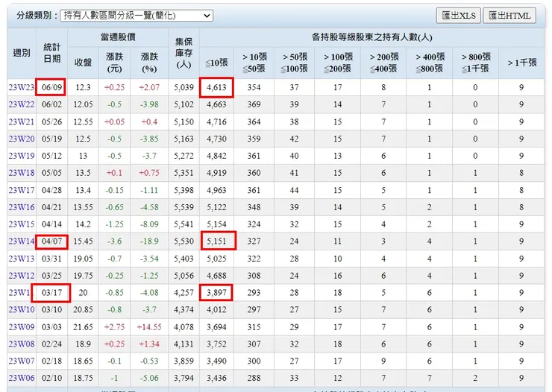The image size is (552, 392).
Task: Click the >200張 ≤400張 column header
Action: 383,63
